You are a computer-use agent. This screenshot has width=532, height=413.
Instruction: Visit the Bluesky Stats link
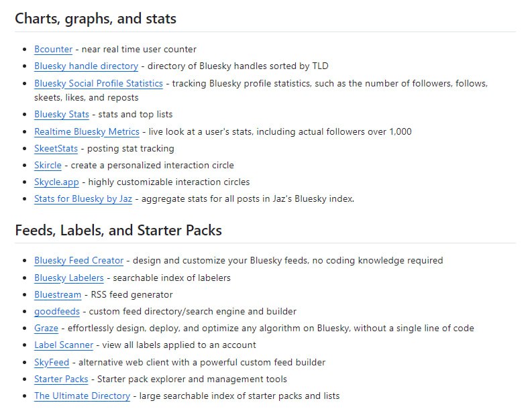61,114
